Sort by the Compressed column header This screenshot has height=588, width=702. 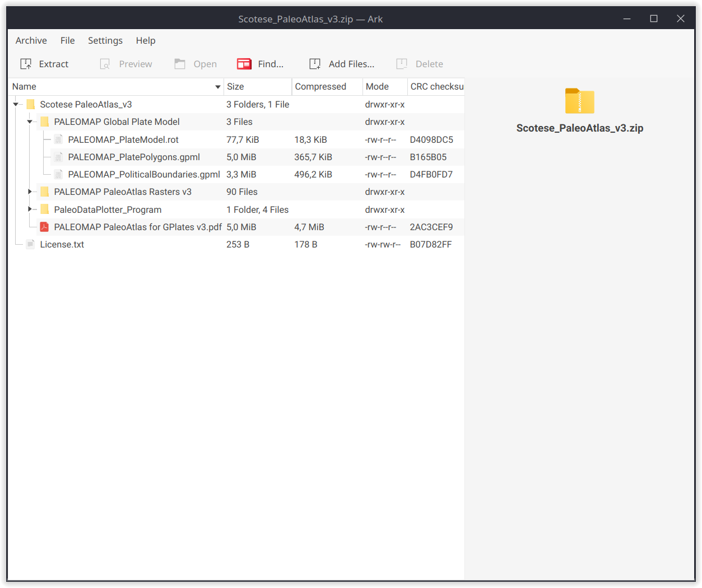point(327,86)
